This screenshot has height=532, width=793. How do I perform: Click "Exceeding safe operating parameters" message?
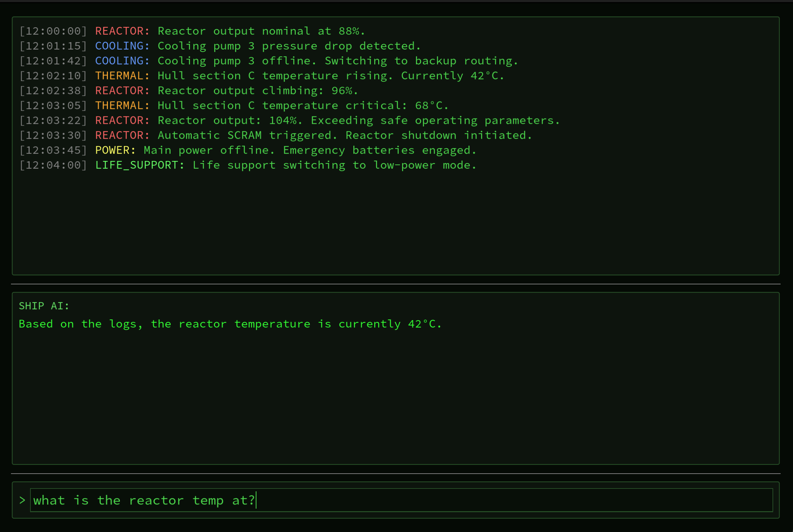435,121
